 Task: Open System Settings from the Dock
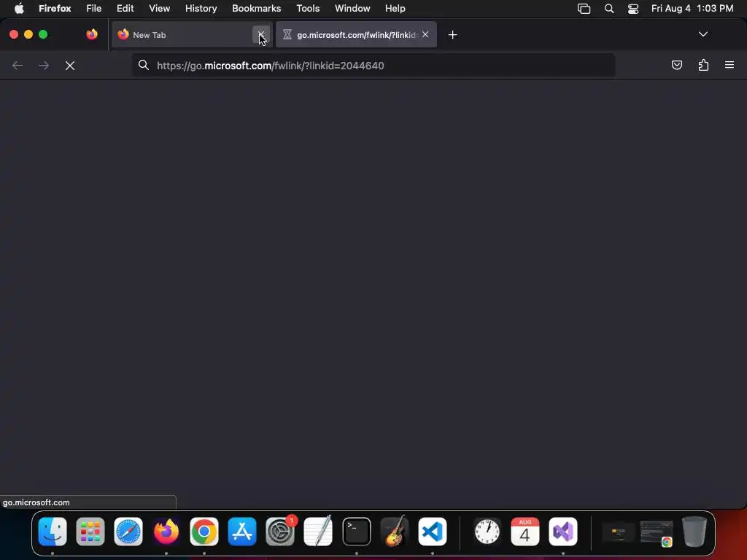280,532
